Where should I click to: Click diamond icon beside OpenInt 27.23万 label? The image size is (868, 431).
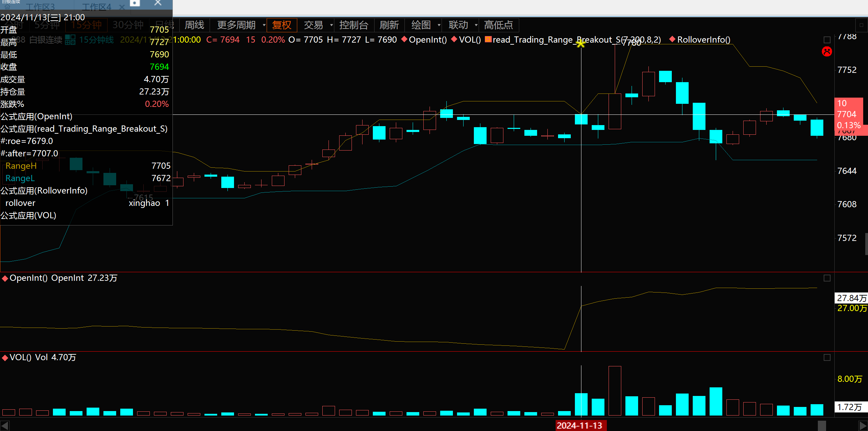pyautogui.click(x=5, y=278)
